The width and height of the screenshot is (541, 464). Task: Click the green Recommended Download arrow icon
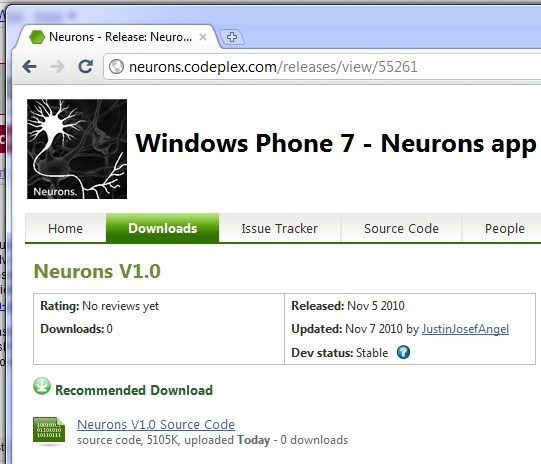click(42, 386)
